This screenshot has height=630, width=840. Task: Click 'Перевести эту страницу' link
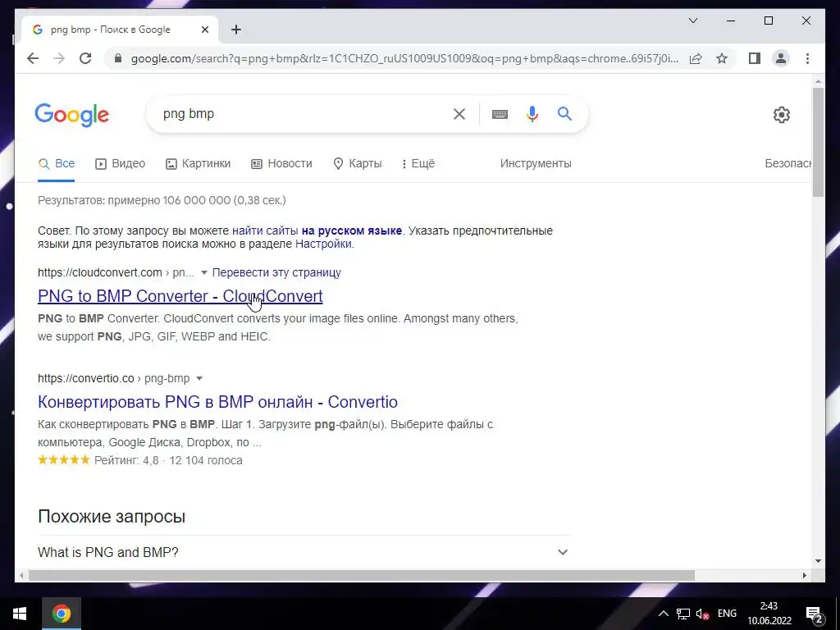coord(276,272)
